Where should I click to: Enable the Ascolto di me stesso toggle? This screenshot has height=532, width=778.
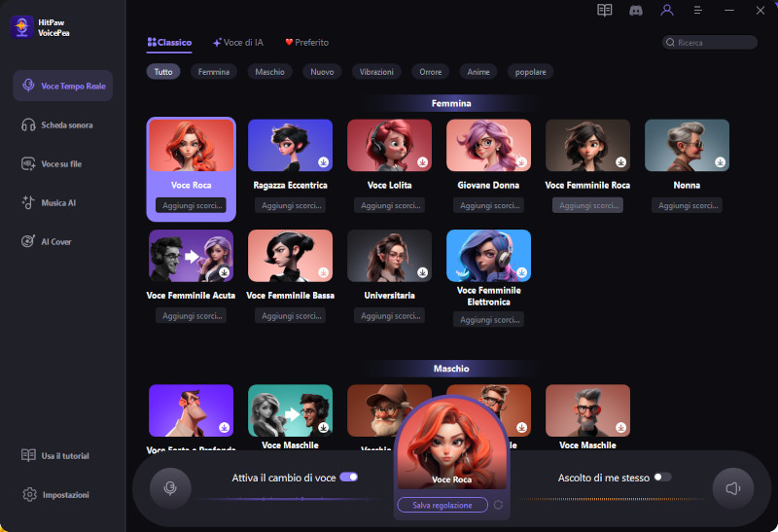662,477
